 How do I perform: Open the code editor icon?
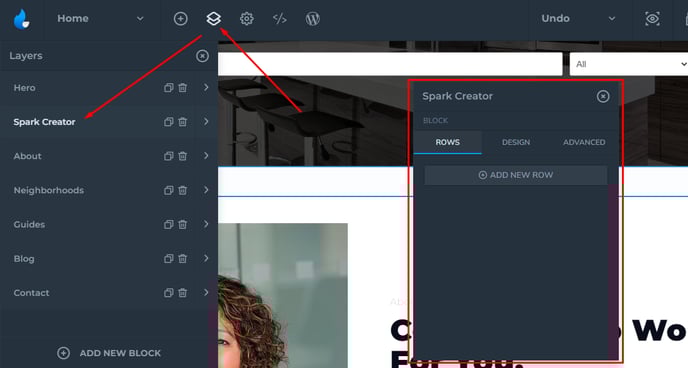[x=280, y=18]
